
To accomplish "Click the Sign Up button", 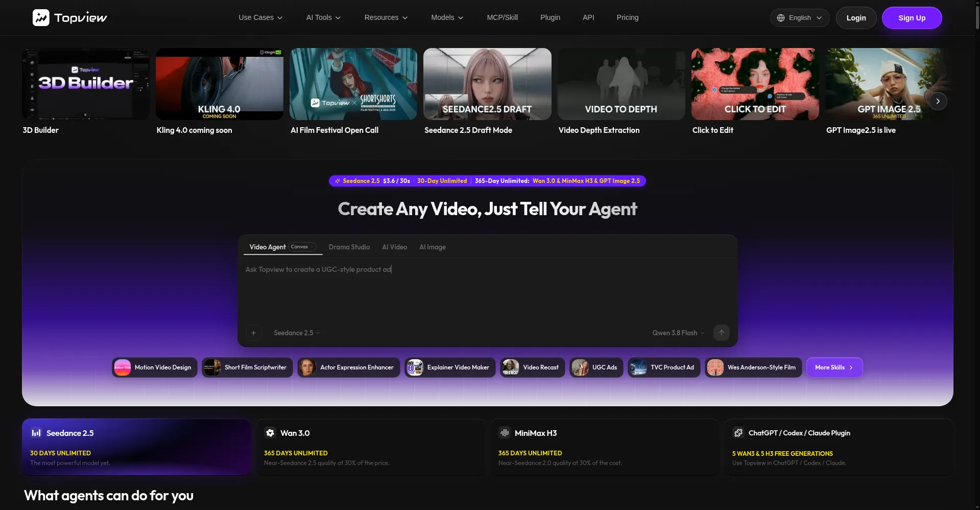I will [x=912, y=18].
